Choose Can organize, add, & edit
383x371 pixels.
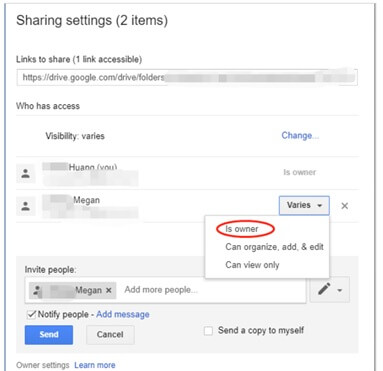tap(274, 247)
